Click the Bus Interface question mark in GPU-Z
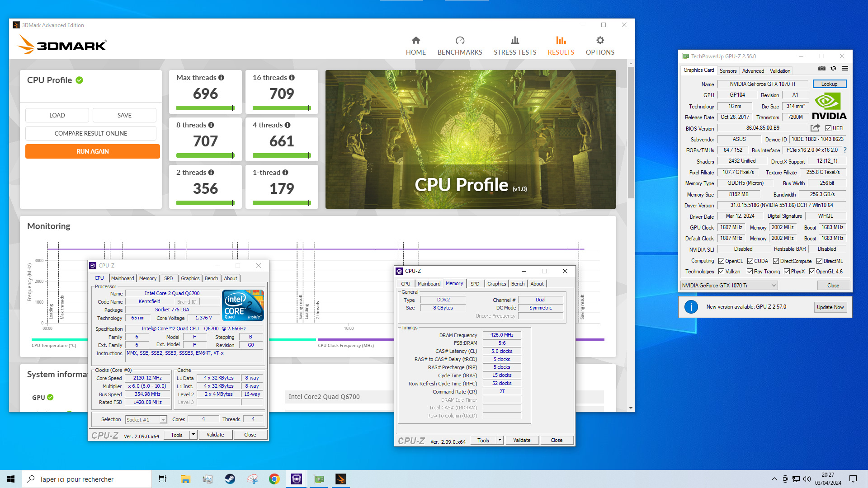This screenshot has height=488, width=868. [845, 150]
